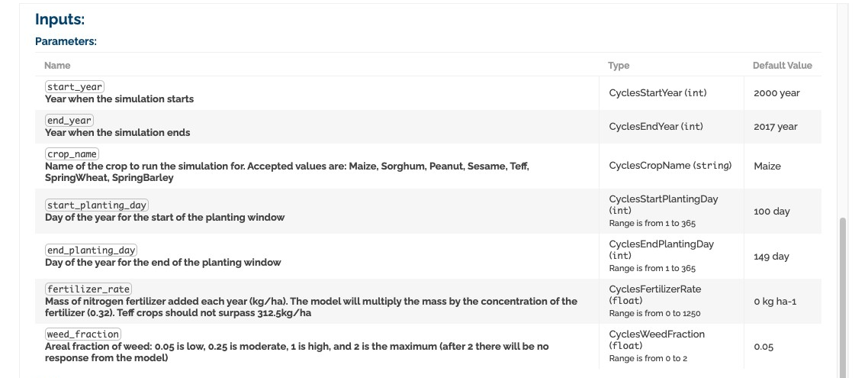Click the end_planting_day parameter tag

click(92, 250)
